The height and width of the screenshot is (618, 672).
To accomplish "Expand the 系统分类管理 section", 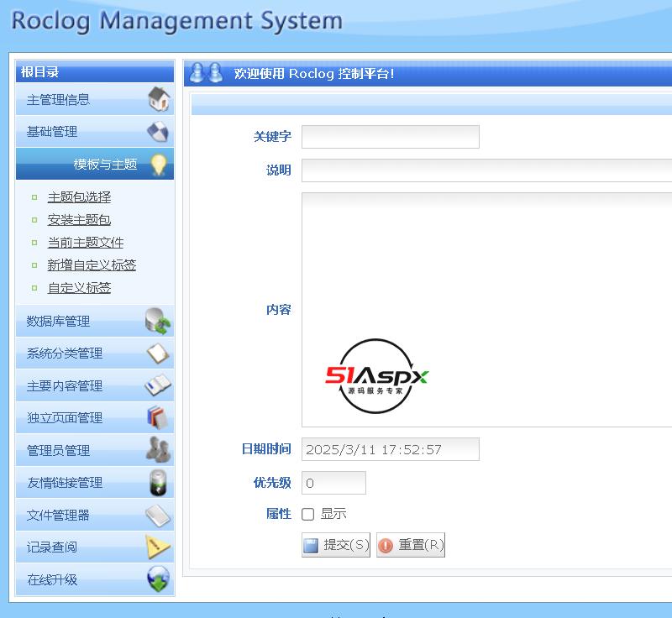I will [x=95, y=354].
